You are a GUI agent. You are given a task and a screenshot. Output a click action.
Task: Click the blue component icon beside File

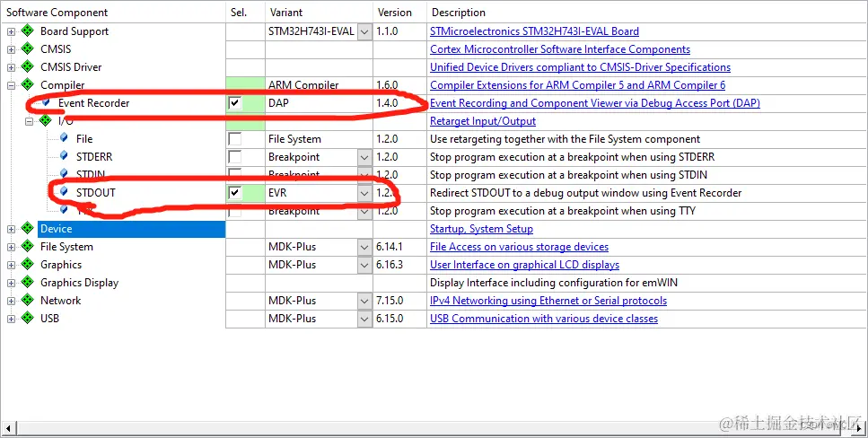pos(65,138)
